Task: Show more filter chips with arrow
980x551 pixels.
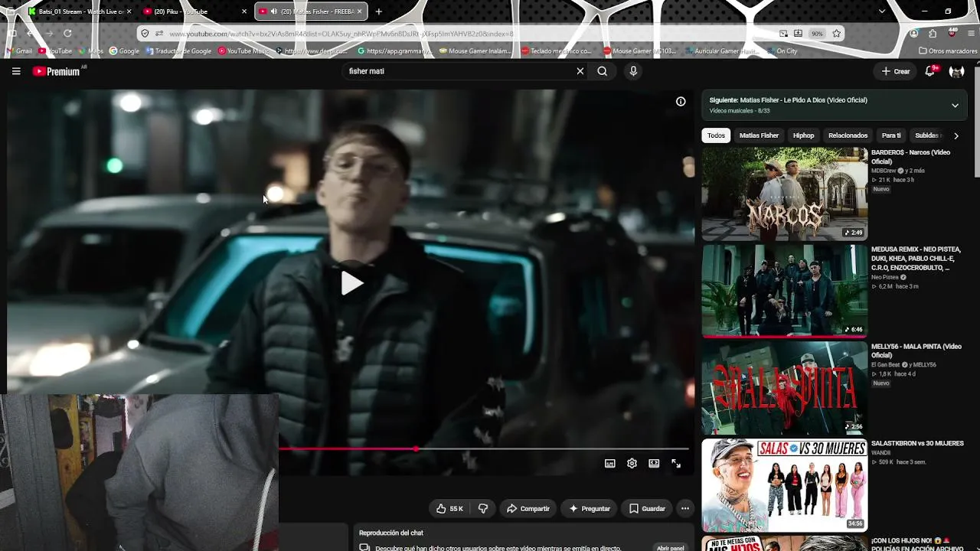Action: (x=955, y=135)
